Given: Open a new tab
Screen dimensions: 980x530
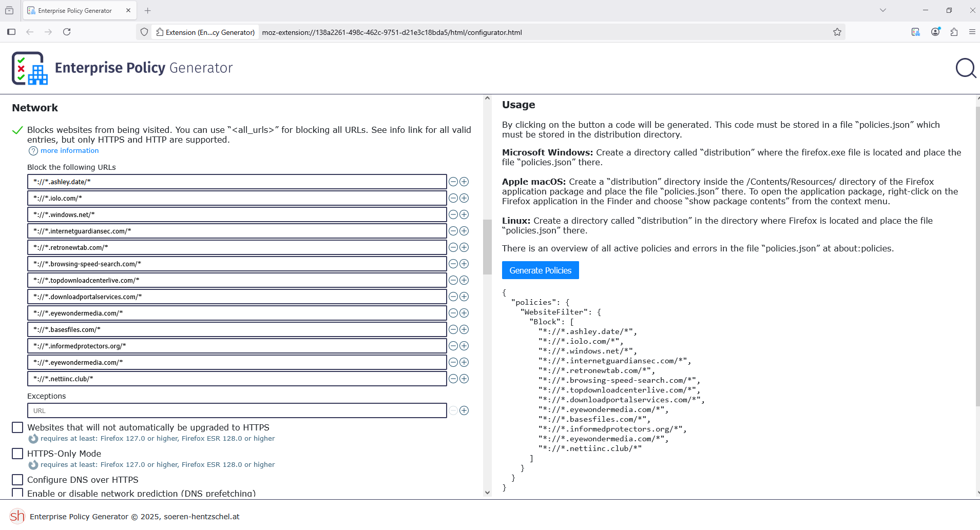Looking at the screenshot, I should click(148, 10).
